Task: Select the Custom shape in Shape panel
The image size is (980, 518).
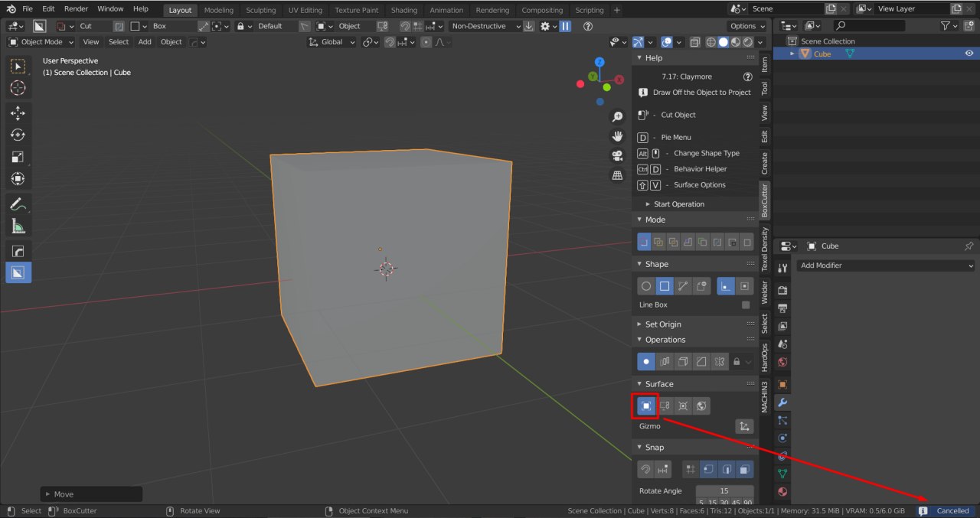Action: (701, 286)
